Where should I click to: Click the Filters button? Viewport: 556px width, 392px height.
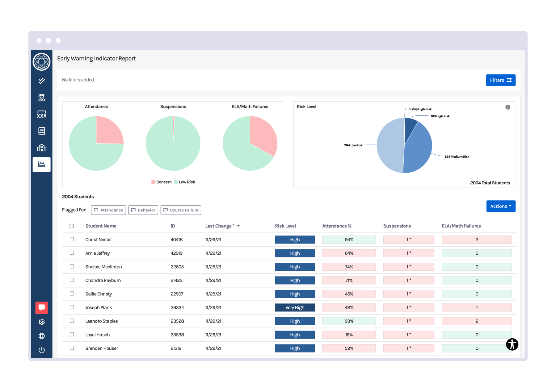[x=500, y=80]
